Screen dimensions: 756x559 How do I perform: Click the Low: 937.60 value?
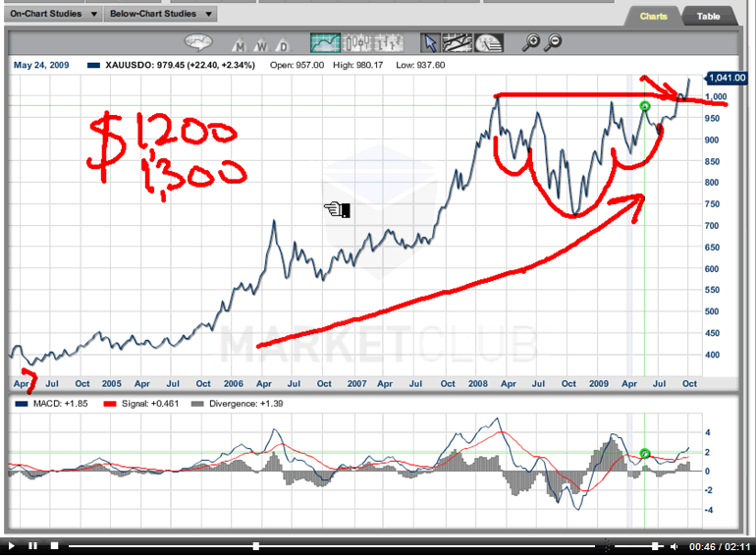click(x=420, y=65)
